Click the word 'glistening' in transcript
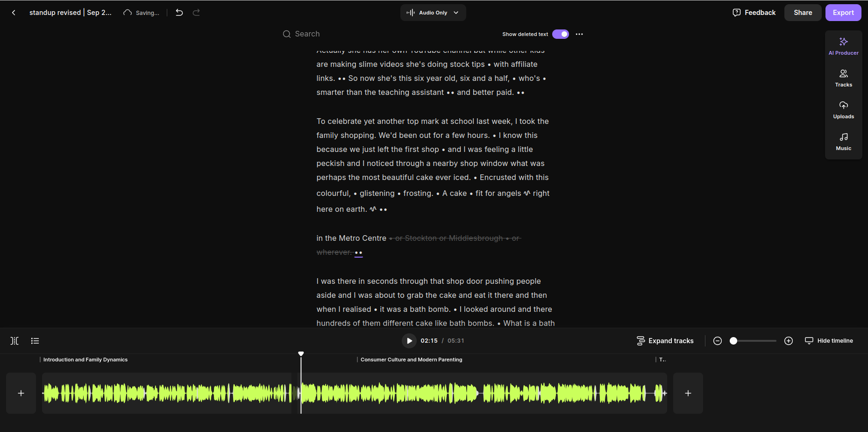 pos(377,193)
